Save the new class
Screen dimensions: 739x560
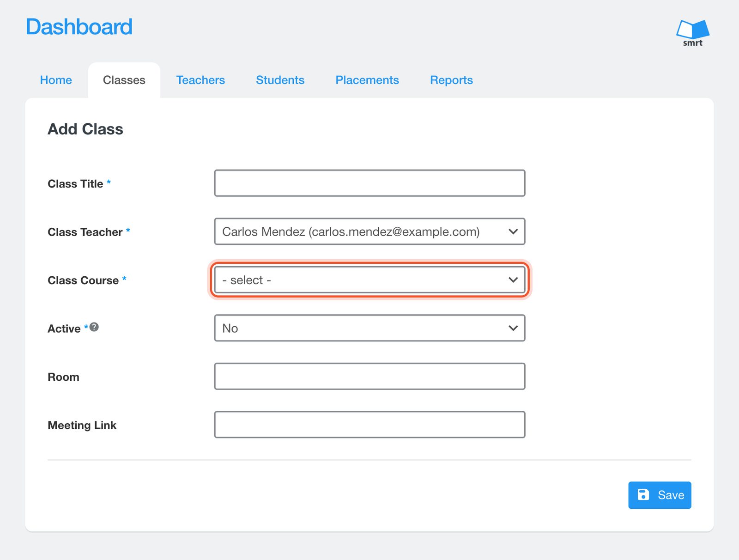(x=660, y=495)
